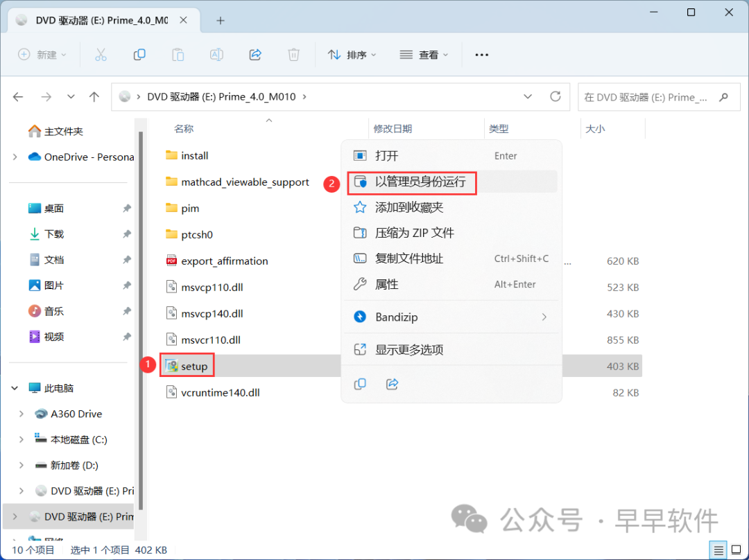
Task: Select msvcp140.dll file
Action: click(x=205, y=314)
